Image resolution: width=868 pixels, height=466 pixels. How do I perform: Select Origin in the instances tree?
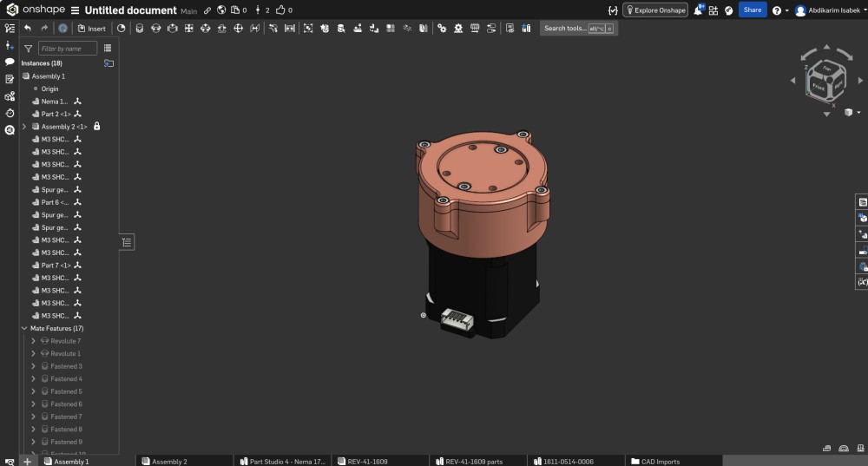click(49, 89)
